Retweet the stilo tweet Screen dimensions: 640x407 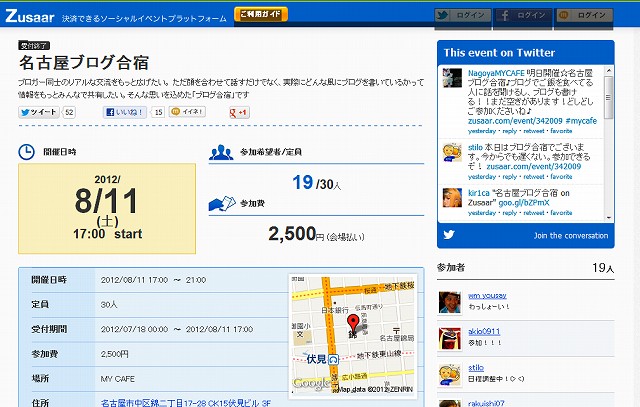(x=534, y=177)
